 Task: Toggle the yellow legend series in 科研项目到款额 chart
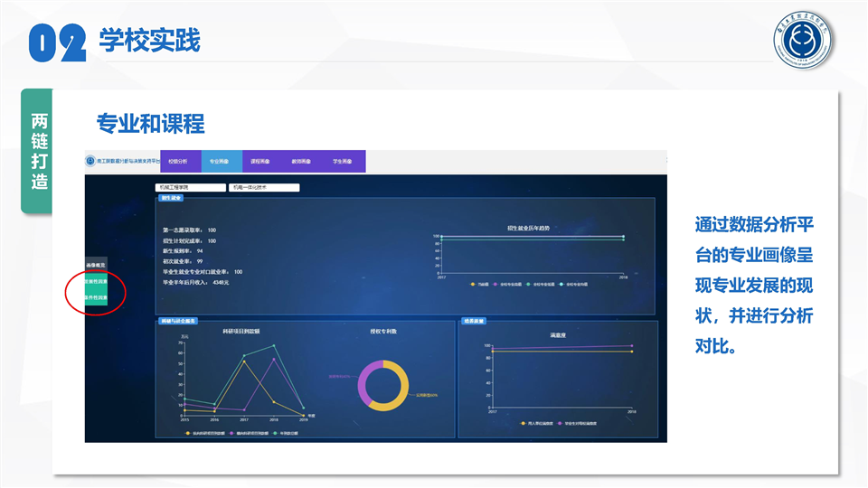(205, 433)
